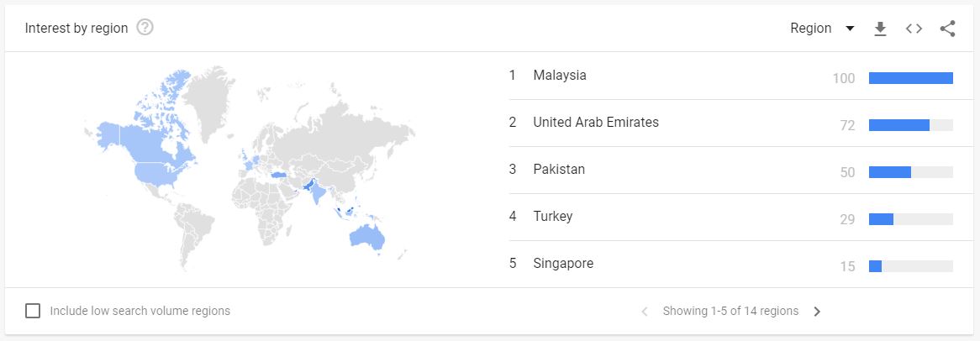Screen dimensions: 980x341
Task: Select Malaysia in the region list
Action: [560, 76]
